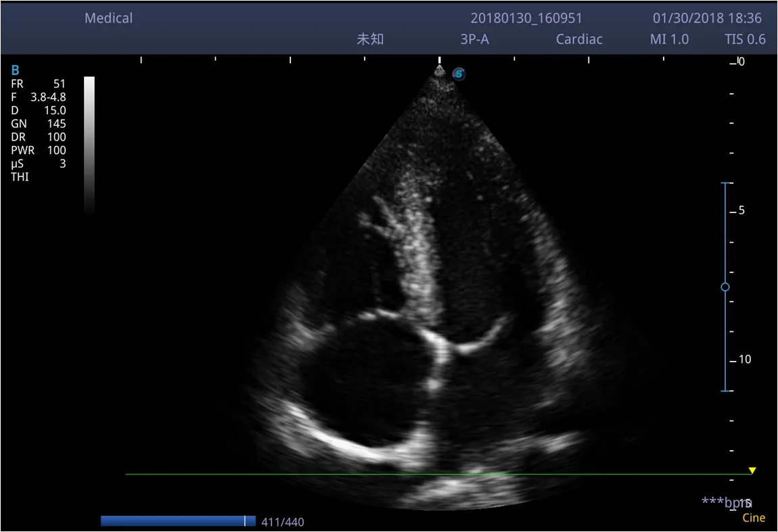Open the Cardiac exam preset
Screen dimensions: 778x532
(579, 39)
